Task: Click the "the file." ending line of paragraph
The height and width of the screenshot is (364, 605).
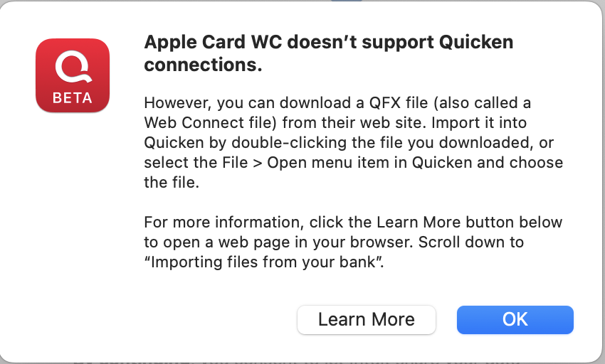Action: [172, 183]
